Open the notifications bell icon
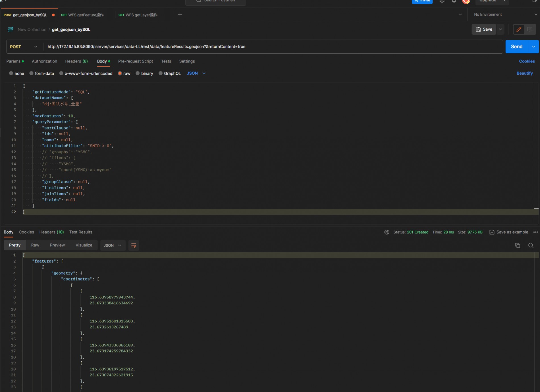Viewport: 540px width, 392px height. point(454,1)
